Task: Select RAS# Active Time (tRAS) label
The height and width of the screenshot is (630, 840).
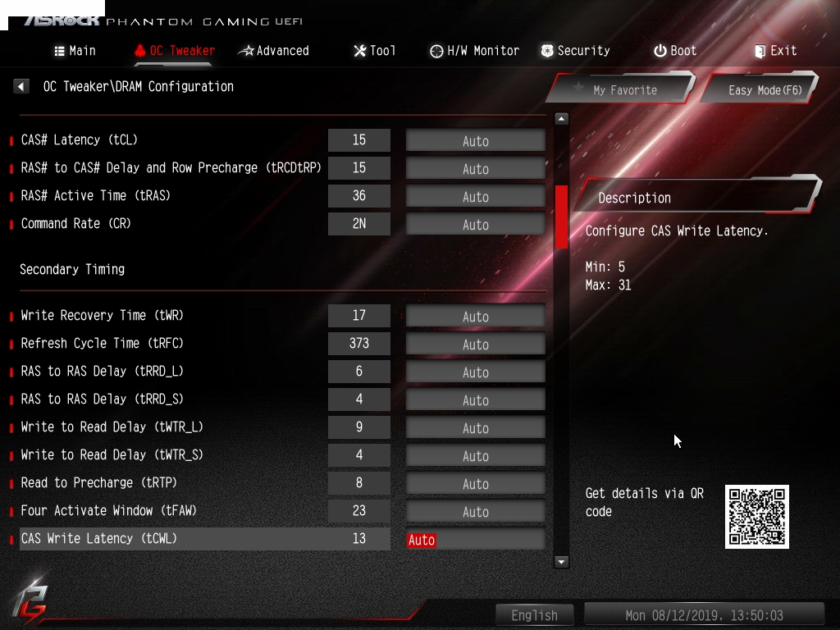Action: coord(95,195)
